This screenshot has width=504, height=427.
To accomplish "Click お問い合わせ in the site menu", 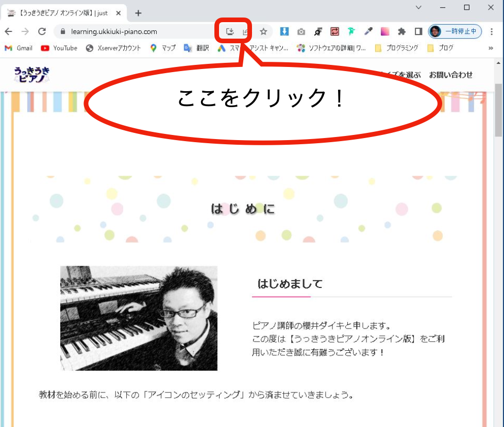I will pos(450,75).
